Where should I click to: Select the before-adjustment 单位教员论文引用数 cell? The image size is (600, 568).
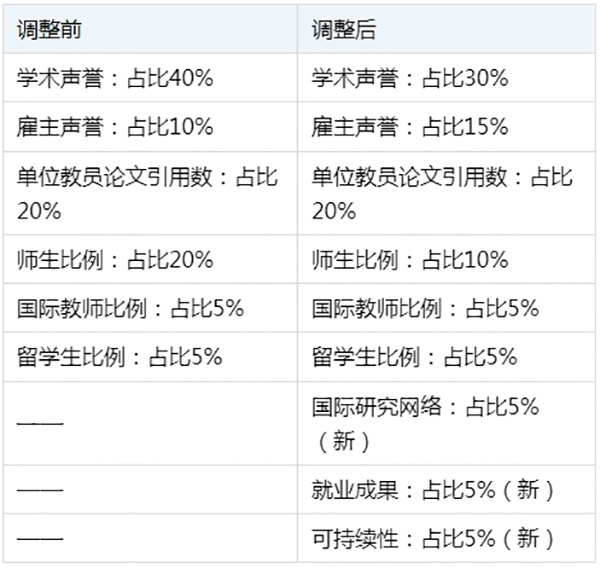[150, 193]
